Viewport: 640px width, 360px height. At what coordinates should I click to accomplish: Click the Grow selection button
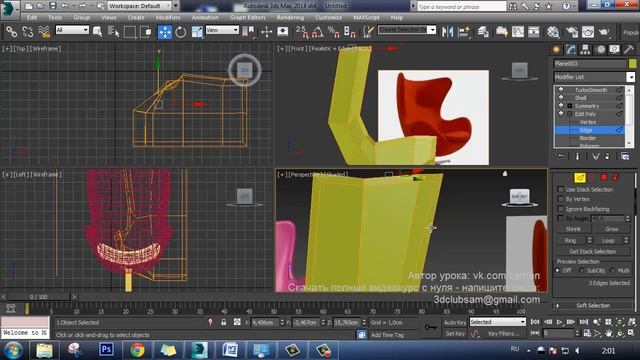pos(611,229)
